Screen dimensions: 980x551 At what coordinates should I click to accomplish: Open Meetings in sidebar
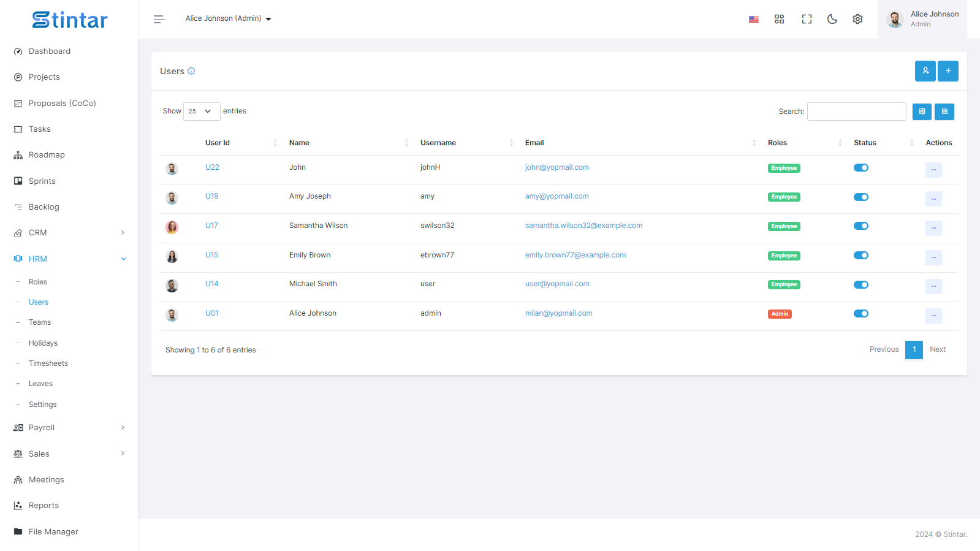[47, 480]
